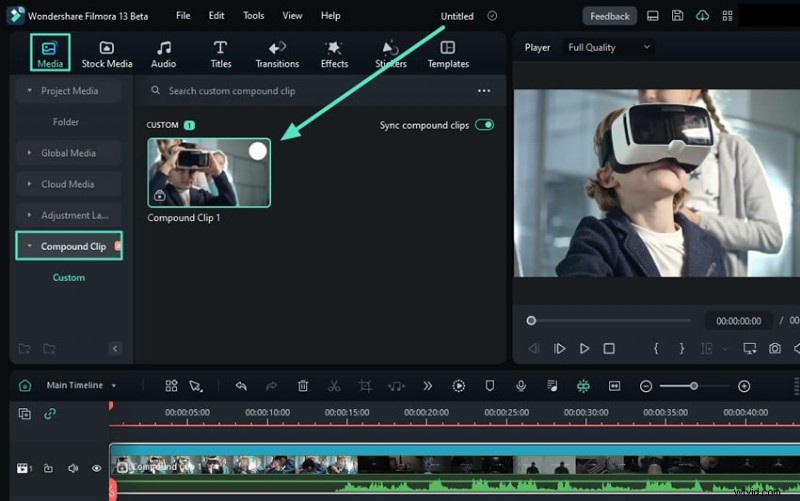800x501 pixels.
Task: Select Folder under Project Media
Action: [x=66, y=122]
